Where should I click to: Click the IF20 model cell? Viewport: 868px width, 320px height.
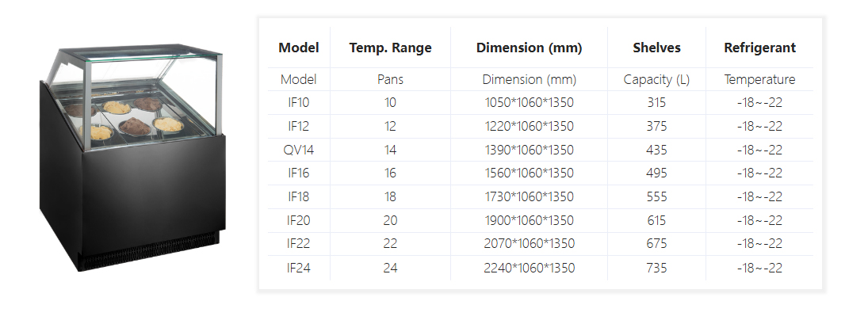[x=299, y=220]
